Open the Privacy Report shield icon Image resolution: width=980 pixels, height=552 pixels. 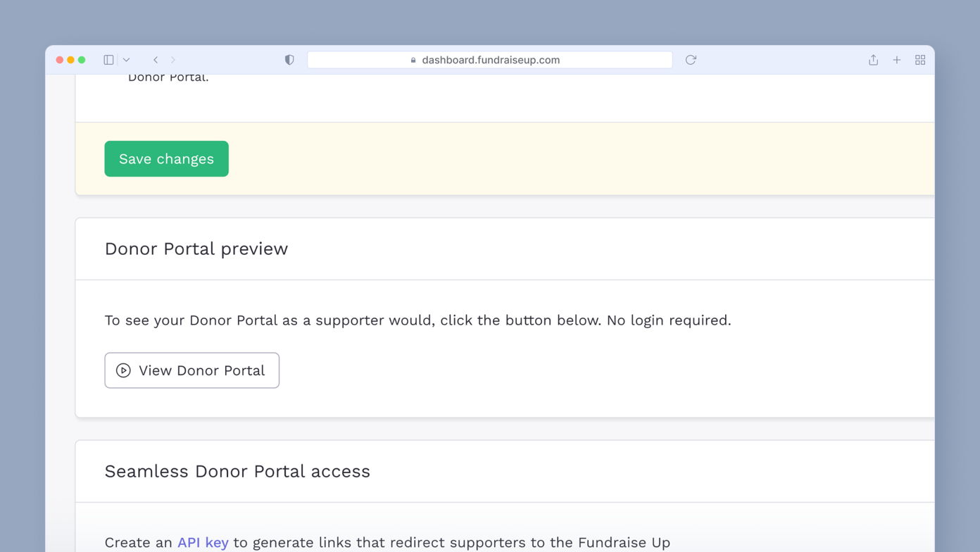(289, 60)
